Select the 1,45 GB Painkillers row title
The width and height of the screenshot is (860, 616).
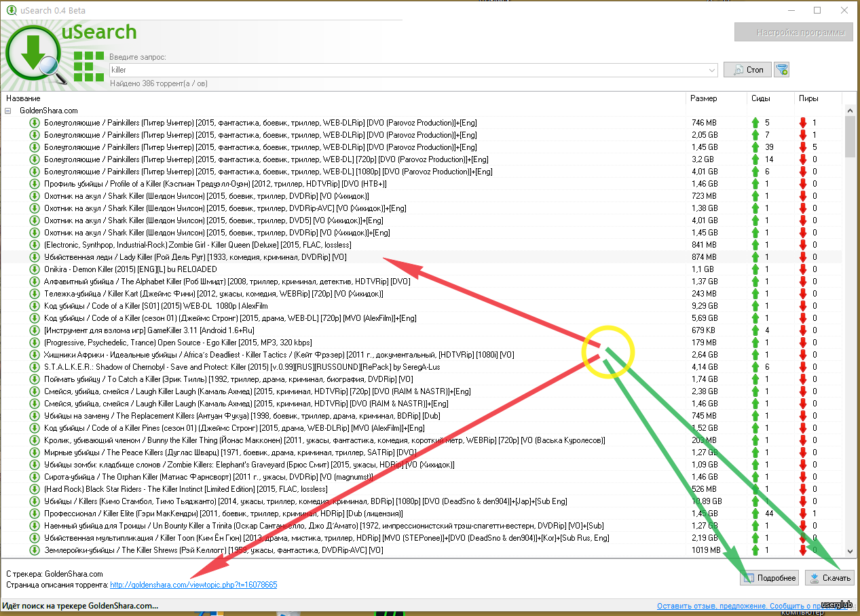pyautogui.click(x=261, y=147)
